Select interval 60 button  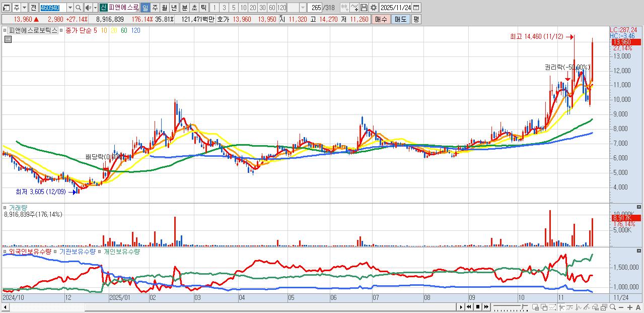pos(272,8)
